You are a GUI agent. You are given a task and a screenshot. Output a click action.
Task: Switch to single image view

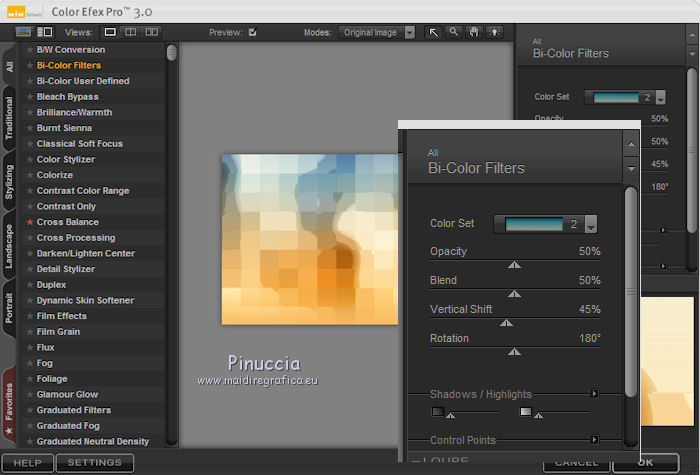click(x=110, y=32)
